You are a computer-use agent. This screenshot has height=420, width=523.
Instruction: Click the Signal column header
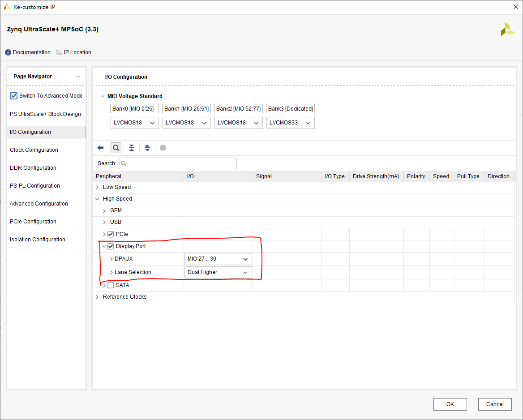tap(287, 176)
